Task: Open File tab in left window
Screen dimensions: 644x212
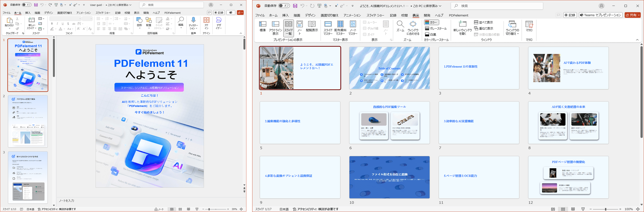Action: pos(6,13)
